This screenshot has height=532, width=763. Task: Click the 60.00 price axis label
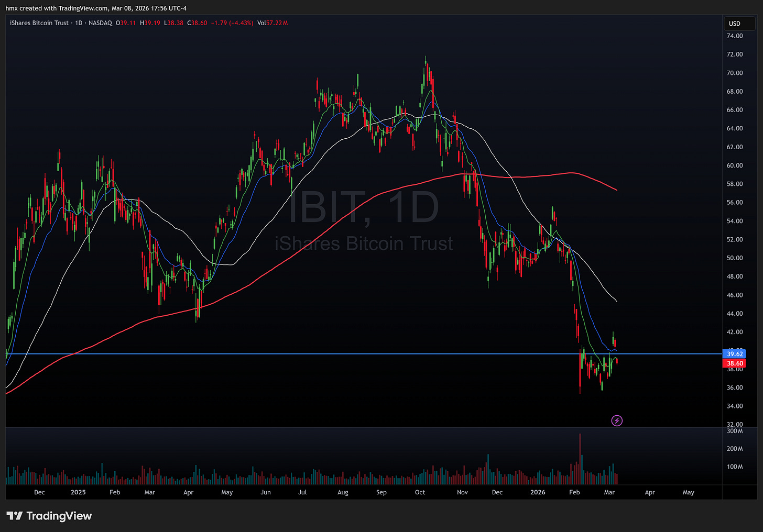coord(734,165)
